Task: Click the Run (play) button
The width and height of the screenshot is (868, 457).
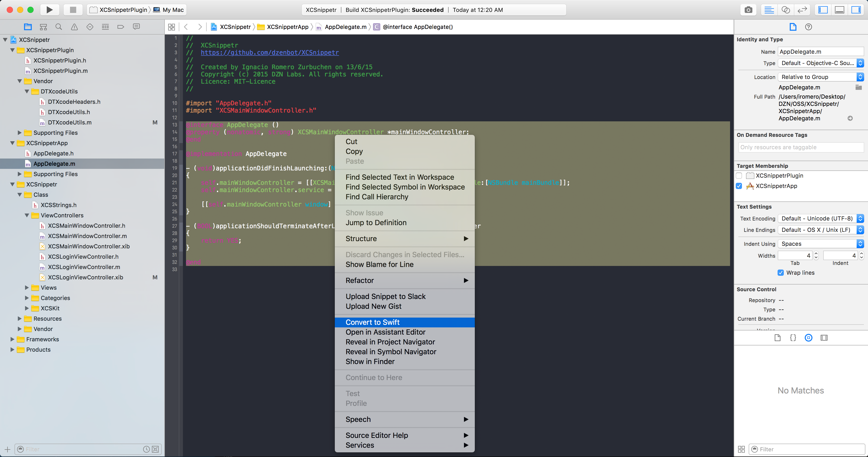Action: point(50,10)
